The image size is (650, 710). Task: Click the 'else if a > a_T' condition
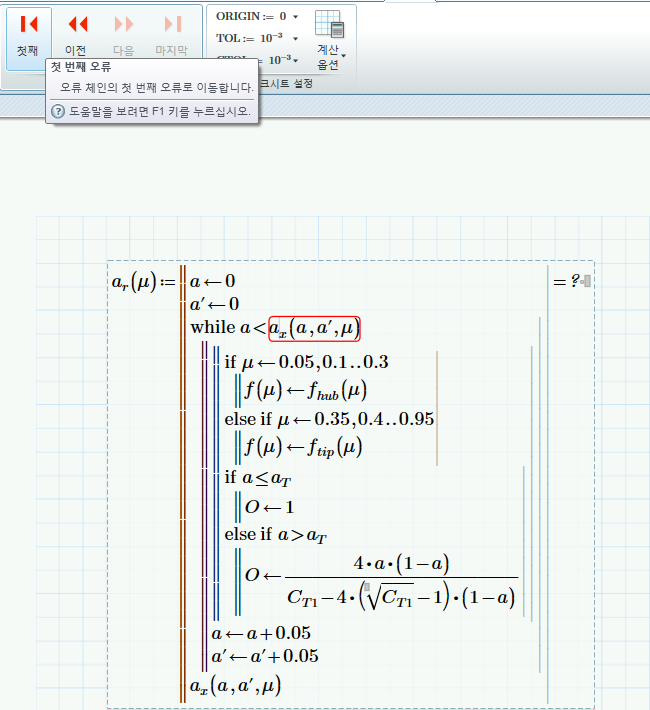tap(275, 535)
